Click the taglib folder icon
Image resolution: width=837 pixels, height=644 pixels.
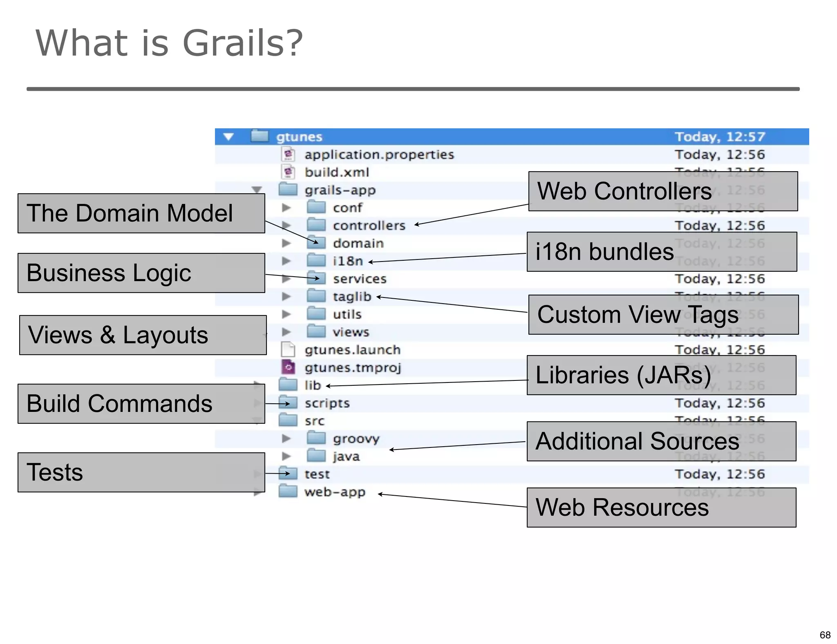(316, 296)
